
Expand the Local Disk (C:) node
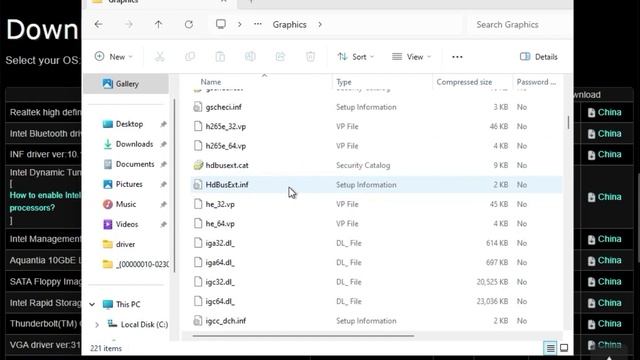tap(97, 324)
